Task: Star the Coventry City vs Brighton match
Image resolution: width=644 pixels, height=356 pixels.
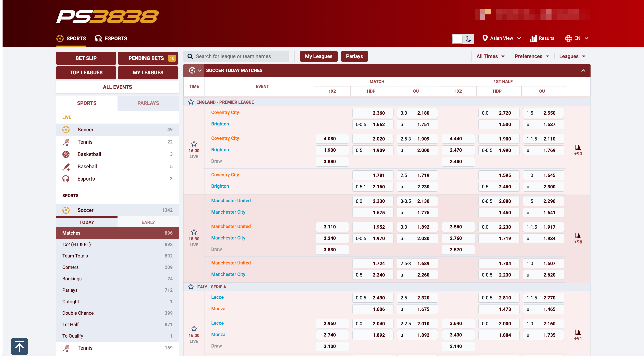Action: 194,144
